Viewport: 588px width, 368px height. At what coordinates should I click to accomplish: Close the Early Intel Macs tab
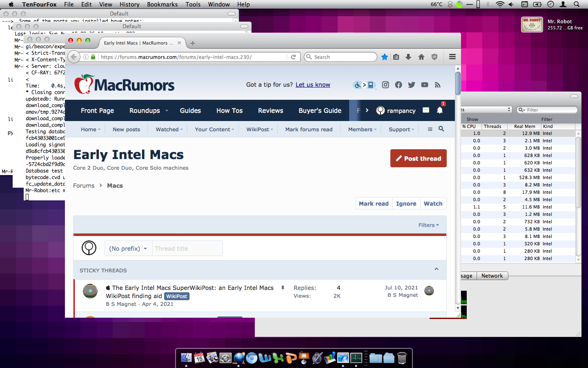(179, 43)
